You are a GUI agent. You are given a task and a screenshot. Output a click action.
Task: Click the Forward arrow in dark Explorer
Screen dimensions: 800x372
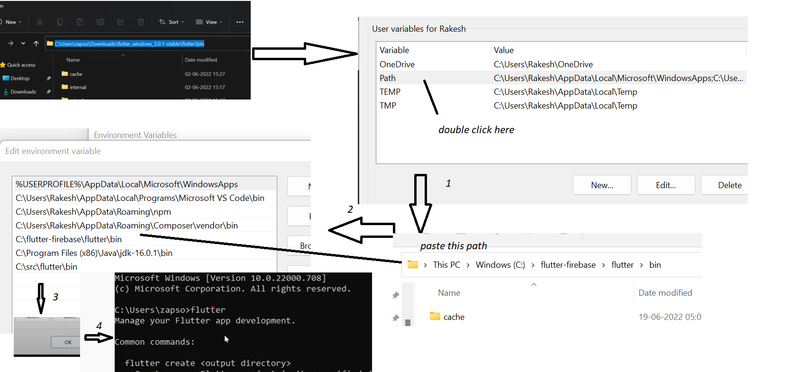(x=10, y=44)
